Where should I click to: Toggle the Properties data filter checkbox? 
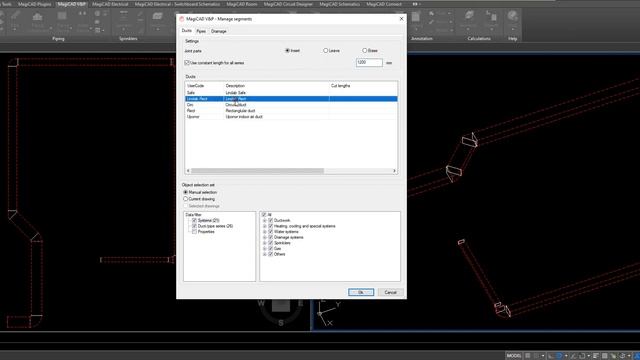[194, 231]
